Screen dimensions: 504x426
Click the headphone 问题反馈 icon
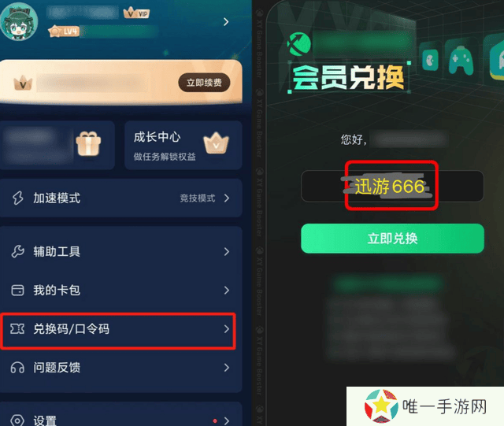point(17,368)
